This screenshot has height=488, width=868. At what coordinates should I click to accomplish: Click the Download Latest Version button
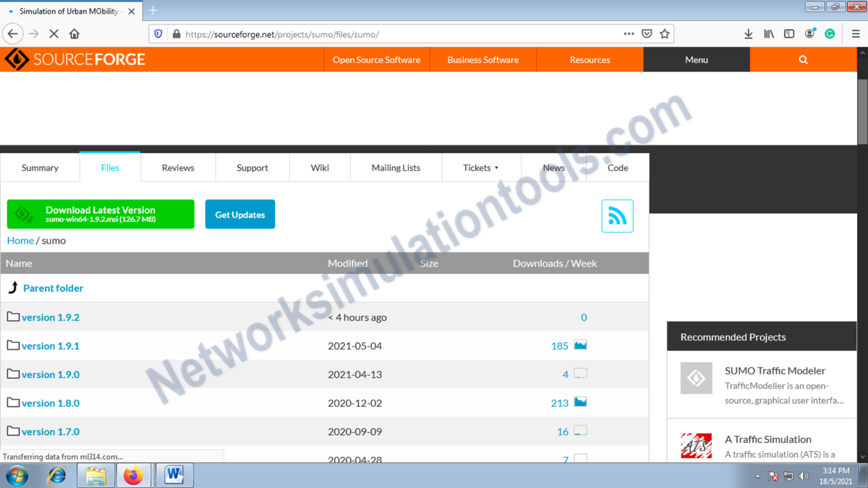[x=101, y=214]
